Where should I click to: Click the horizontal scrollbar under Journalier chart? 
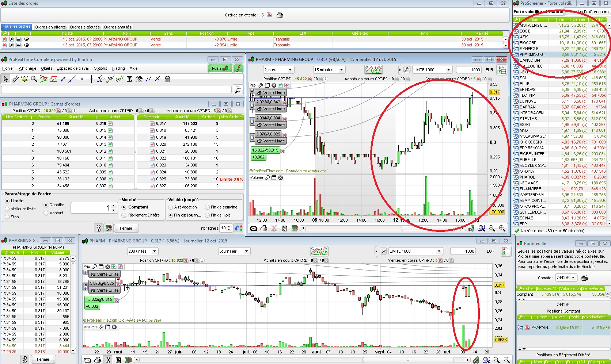click(x=303, y=360)
